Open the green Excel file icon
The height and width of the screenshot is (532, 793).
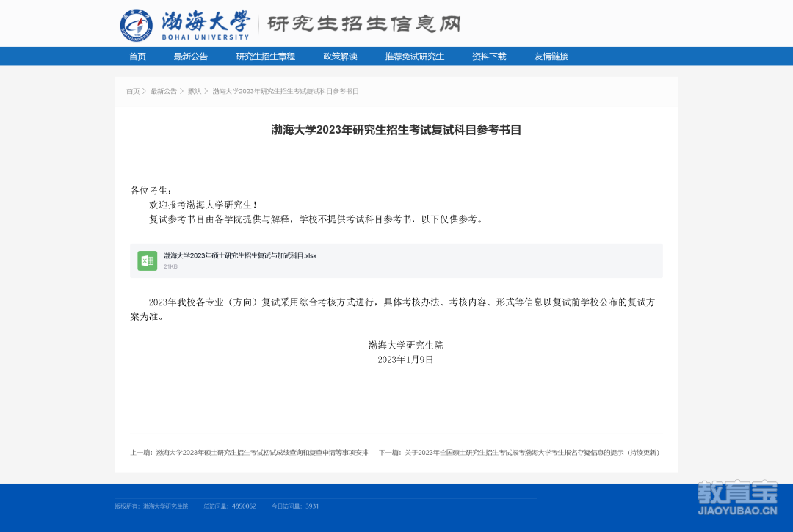point(147,260)
